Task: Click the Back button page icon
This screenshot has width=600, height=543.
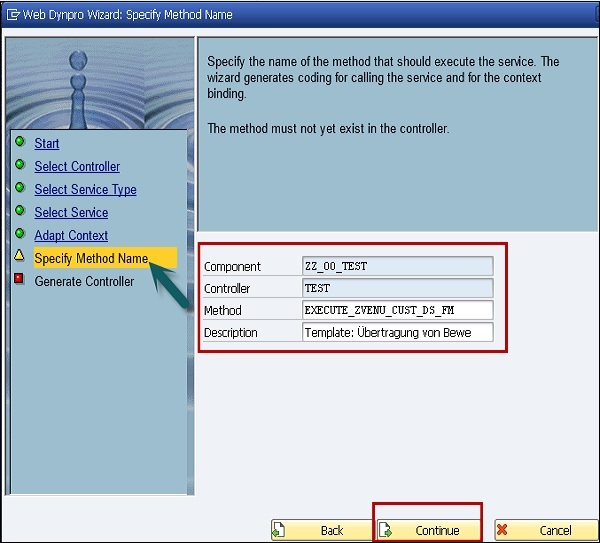Action: click(278, 530)
